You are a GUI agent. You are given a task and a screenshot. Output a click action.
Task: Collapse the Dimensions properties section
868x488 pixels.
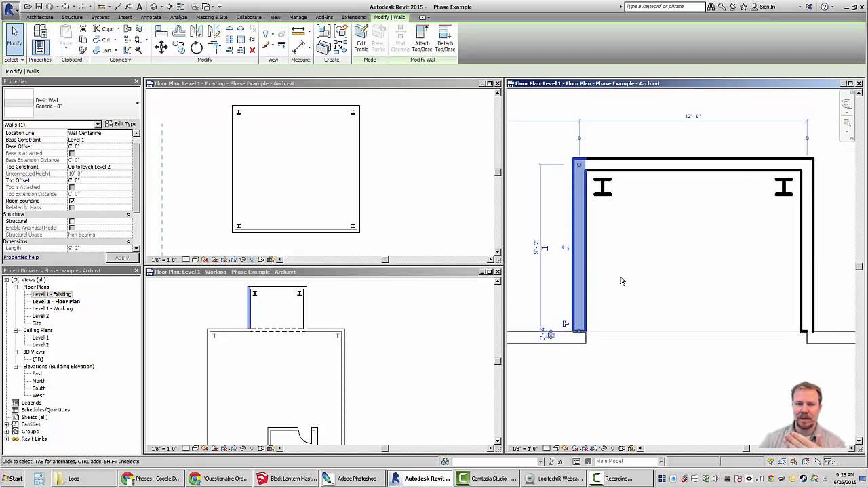tap(128, 241)
